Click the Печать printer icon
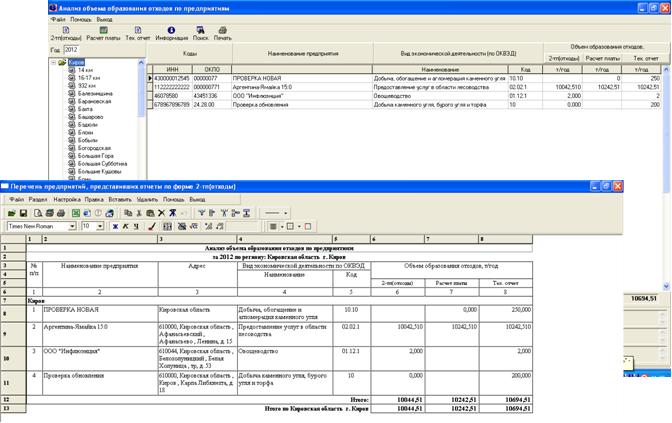The height and width of the screenshot is (423, 672). tap(223, 31)
